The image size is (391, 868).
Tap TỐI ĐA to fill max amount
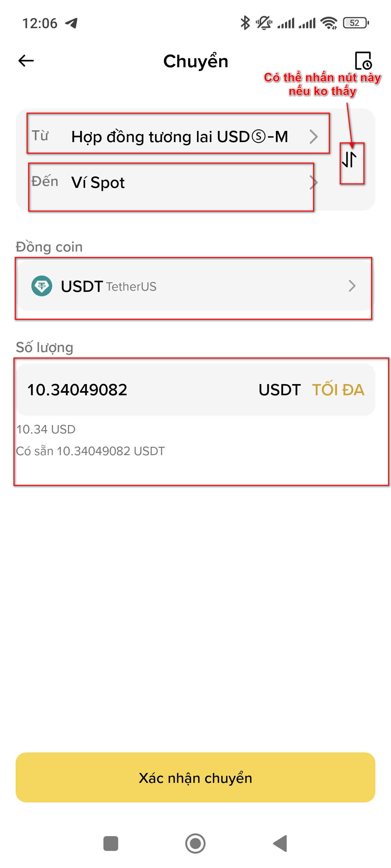(338, 390)
